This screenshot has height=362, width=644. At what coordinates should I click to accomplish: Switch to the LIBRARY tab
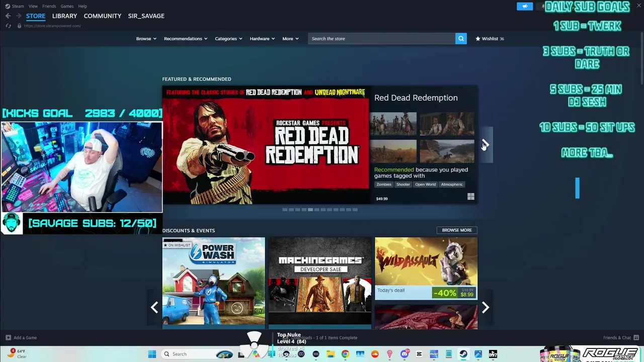pos(64,16)
